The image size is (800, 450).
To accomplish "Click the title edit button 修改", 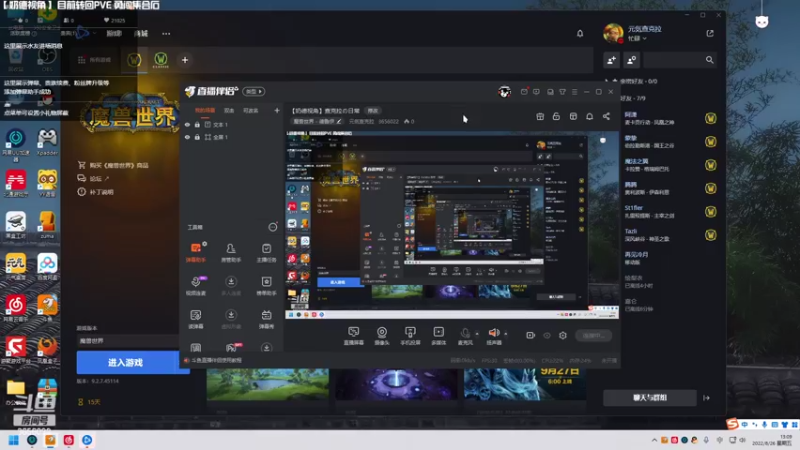I will click(373, 111).
